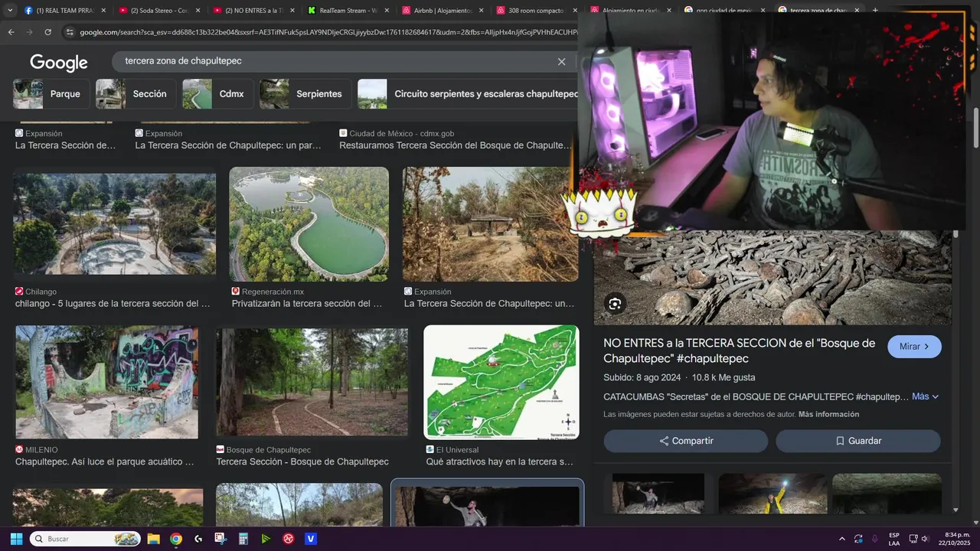Click the sync update tray icon
The image size is (980, 551).
click(858, 539)
